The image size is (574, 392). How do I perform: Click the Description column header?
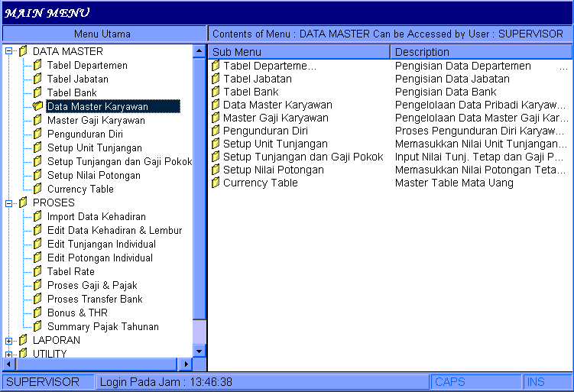(481, 52)
